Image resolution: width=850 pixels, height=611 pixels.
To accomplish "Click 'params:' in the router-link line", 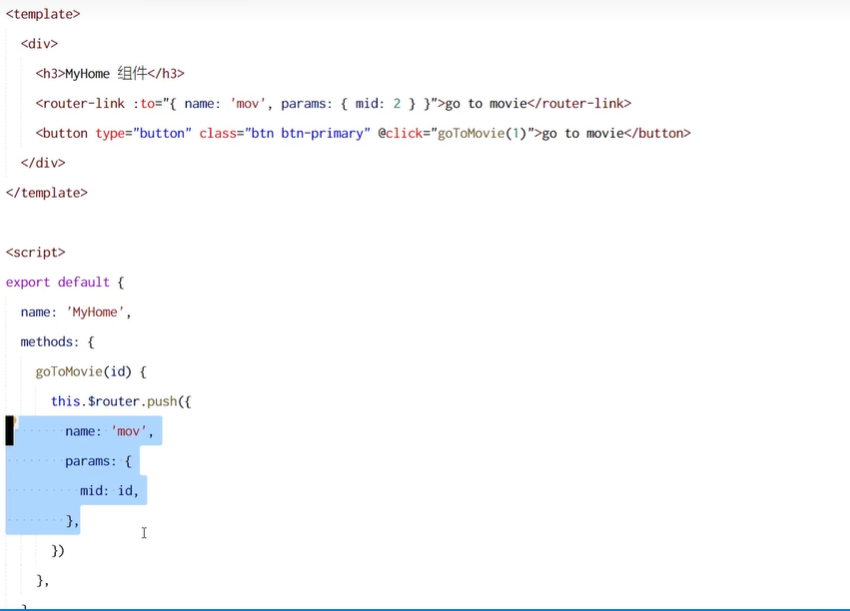I will point(307,104).
